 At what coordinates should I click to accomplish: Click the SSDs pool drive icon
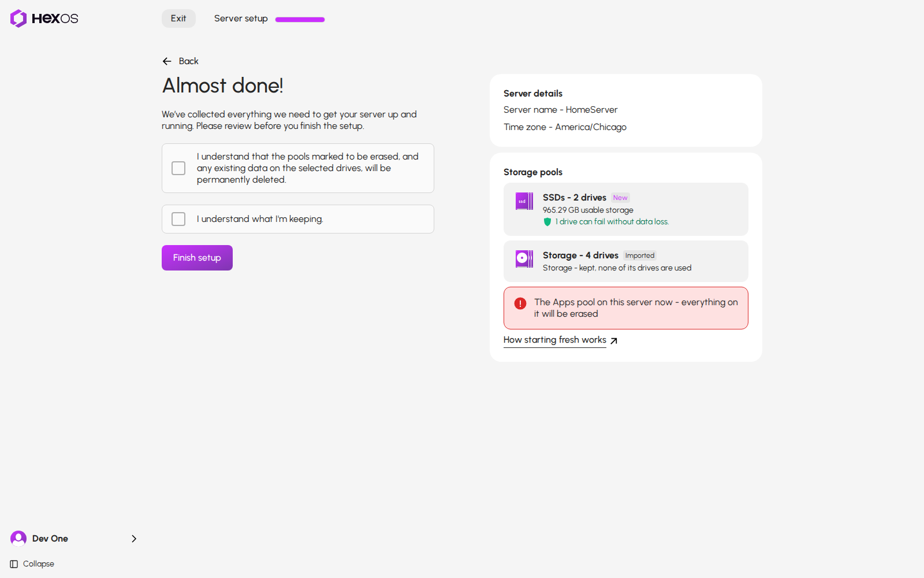click(524, 201)
